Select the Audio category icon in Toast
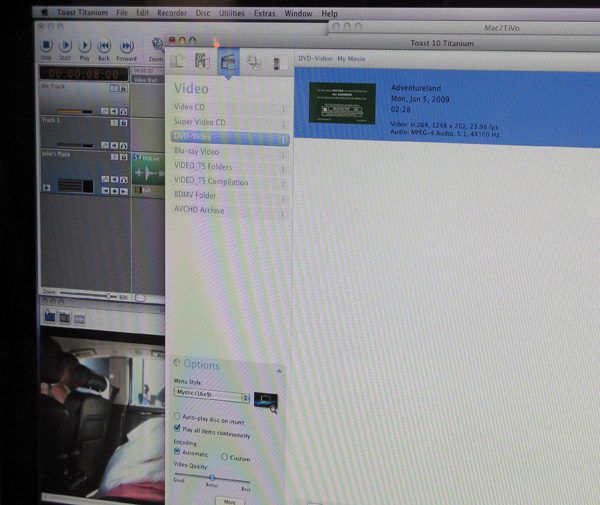The height and width of the screenshot is (505, 600). [202, 61]
